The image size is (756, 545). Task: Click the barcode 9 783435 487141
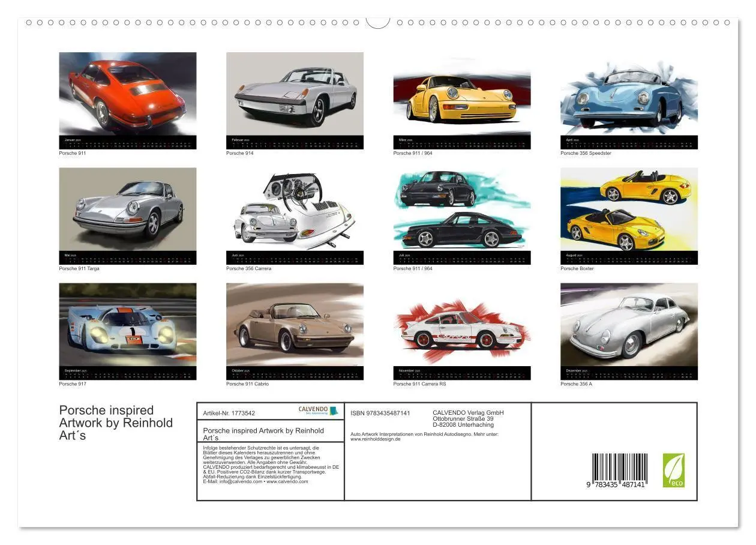[619, 470]
